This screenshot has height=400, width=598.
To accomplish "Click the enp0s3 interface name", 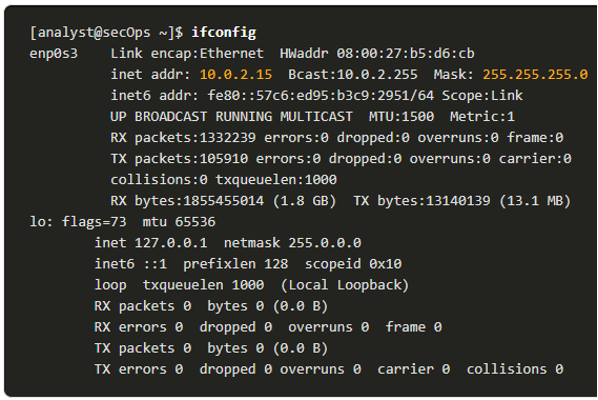I will tap(53, 54).
